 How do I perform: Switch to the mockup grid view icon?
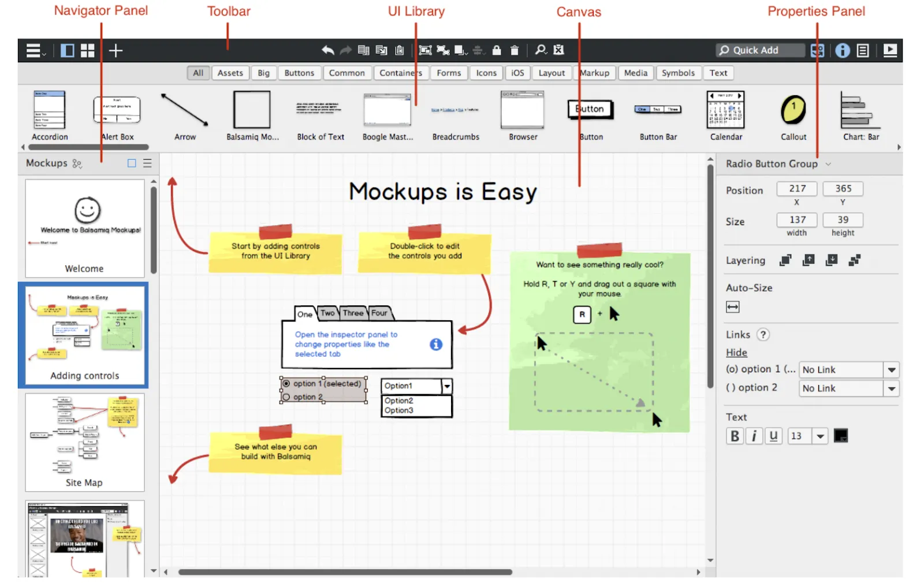[x=87, y=51]
